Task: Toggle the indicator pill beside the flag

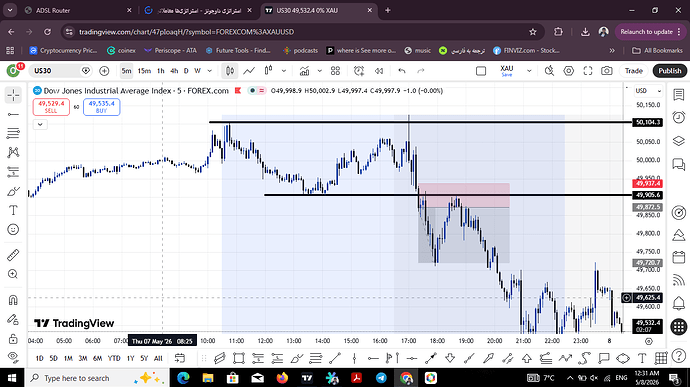Action: 256,91
